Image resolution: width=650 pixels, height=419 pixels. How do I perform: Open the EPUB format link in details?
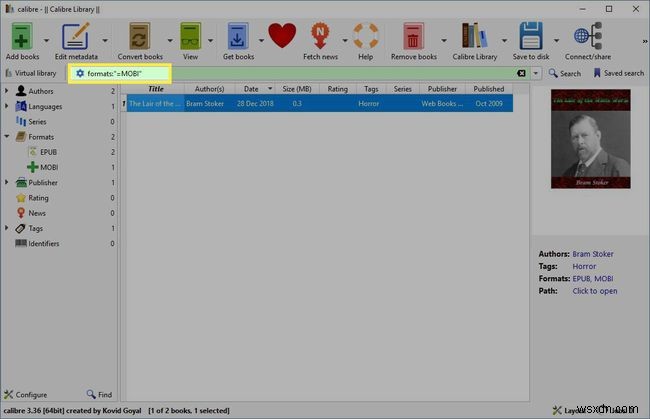tap(582, 279)
